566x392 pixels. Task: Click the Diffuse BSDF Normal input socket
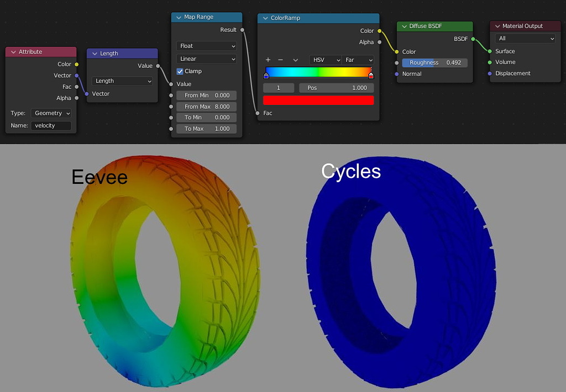(x=397, y=74)
